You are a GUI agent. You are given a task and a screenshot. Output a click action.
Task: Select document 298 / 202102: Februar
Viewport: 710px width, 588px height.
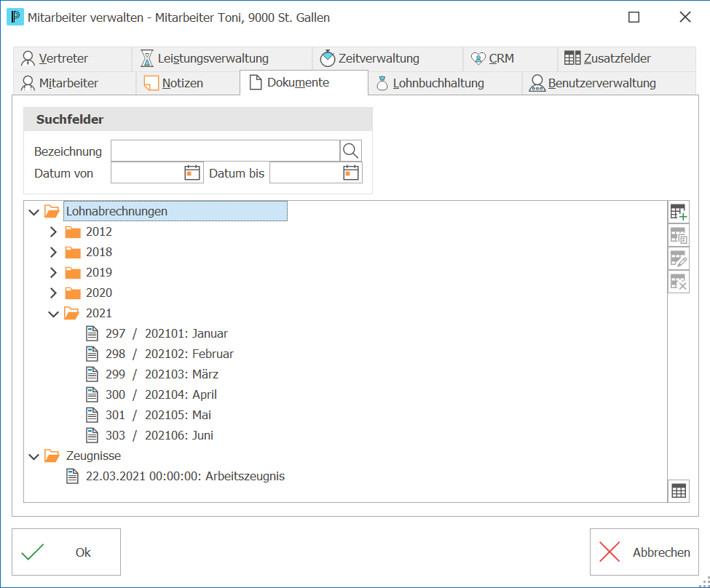pyautogui.click(x=170, y=354)
